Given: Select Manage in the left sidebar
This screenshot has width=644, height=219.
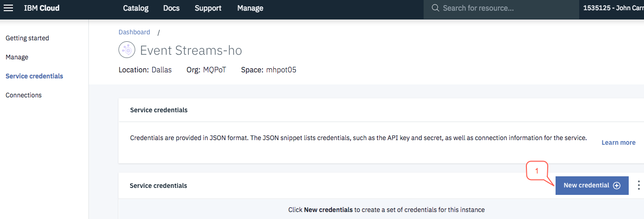Looking at the screenshot, I should 17,57.
